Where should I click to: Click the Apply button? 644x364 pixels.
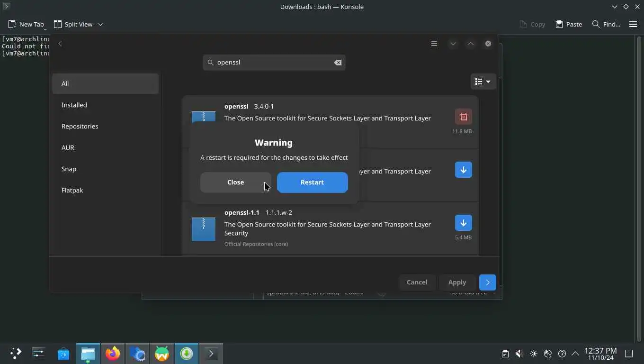pos(457,282)
